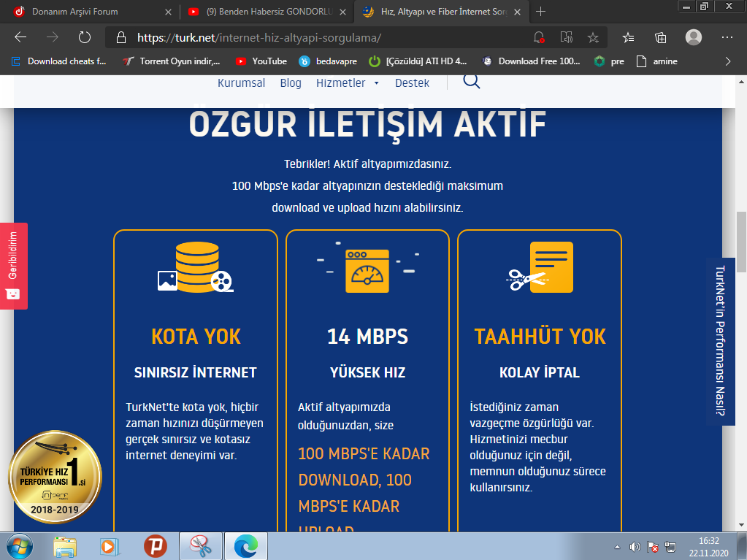Image resolution: width=747 pixels, height=560 pixels.
Task: Open Destek navigation link
Action: click(x=412, y=83)
